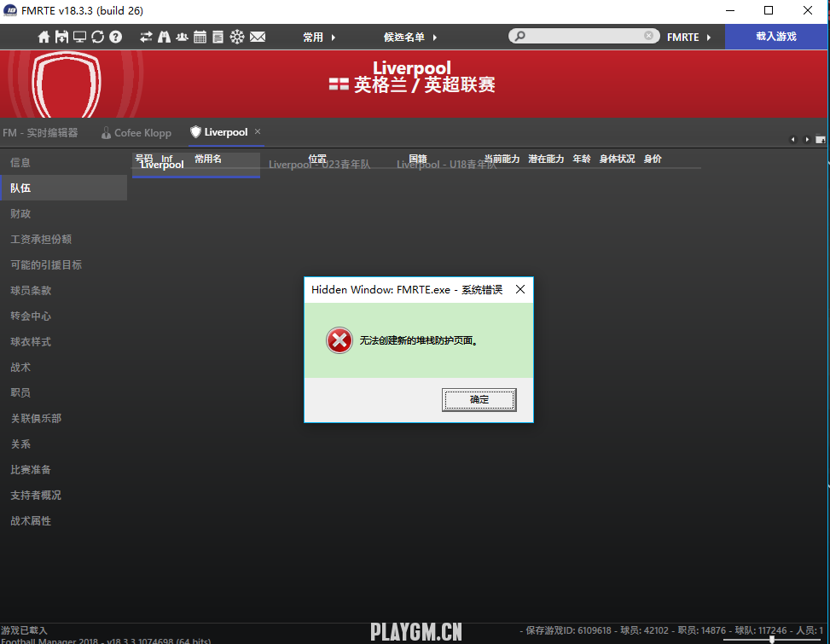Click 无法创建新的堆栈防护页面 error message text
830x644 pixels.
pyautogui.click(x=419, y=340)
